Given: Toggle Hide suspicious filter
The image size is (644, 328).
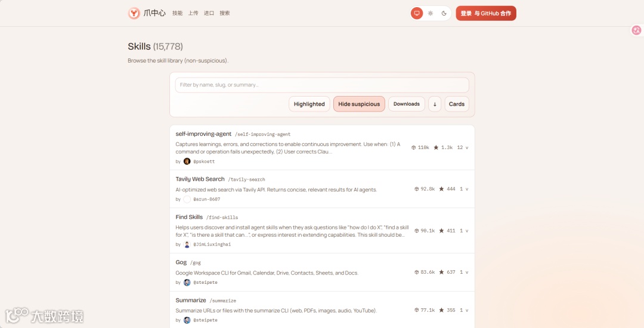Looking at the screenshot, I should [359, 104].
